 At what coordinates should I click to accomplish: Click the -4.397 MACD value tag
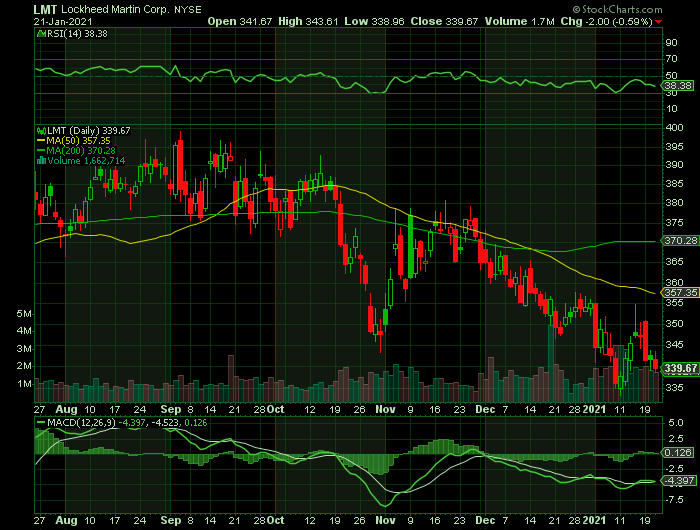tap(678, 482)
